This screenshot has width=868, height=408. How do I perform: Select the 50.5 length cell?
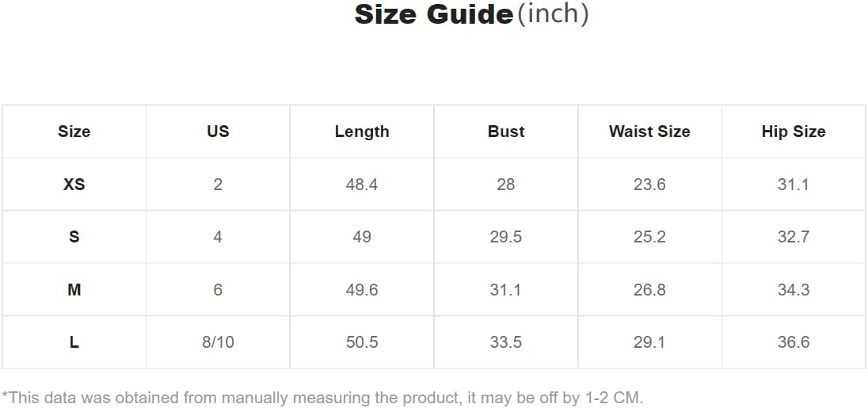[362, 342]
